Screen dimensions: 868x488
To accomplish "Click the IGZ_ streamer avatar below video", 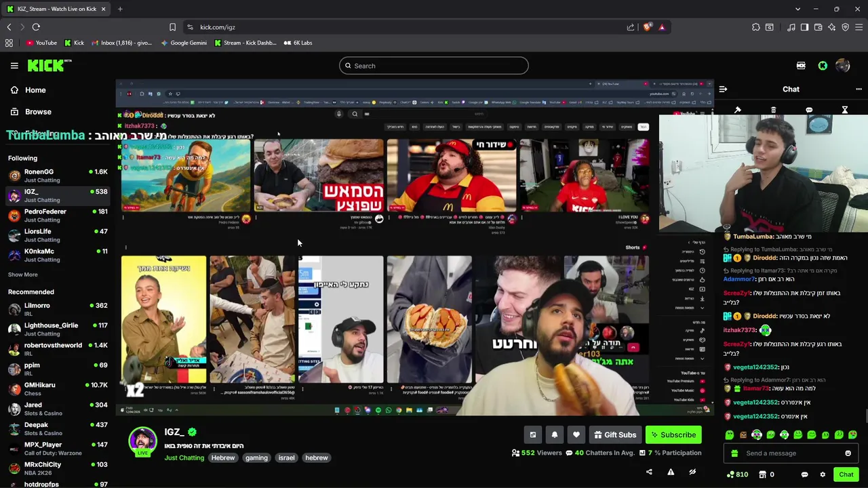I will coord(142,442).
